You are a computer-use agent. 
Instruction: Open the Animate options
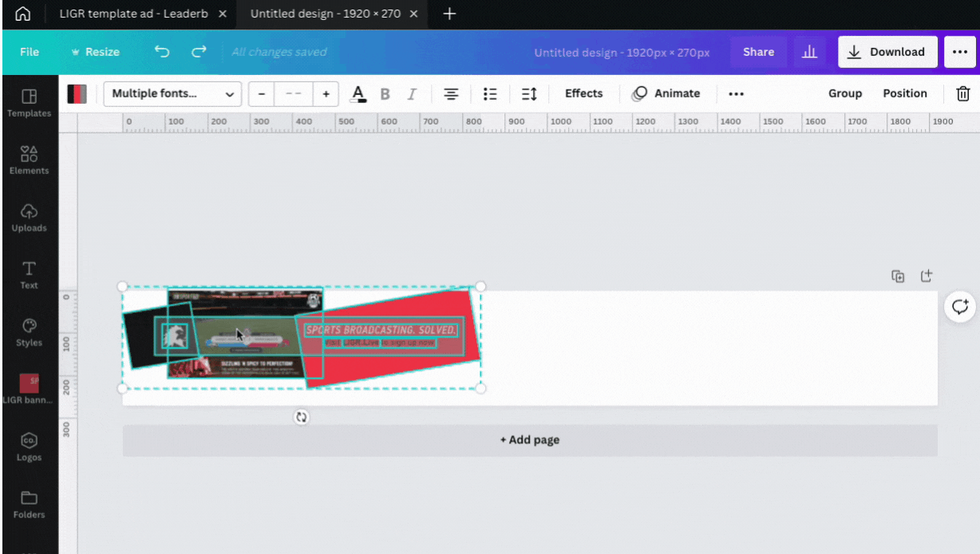(x=666, y=93)
